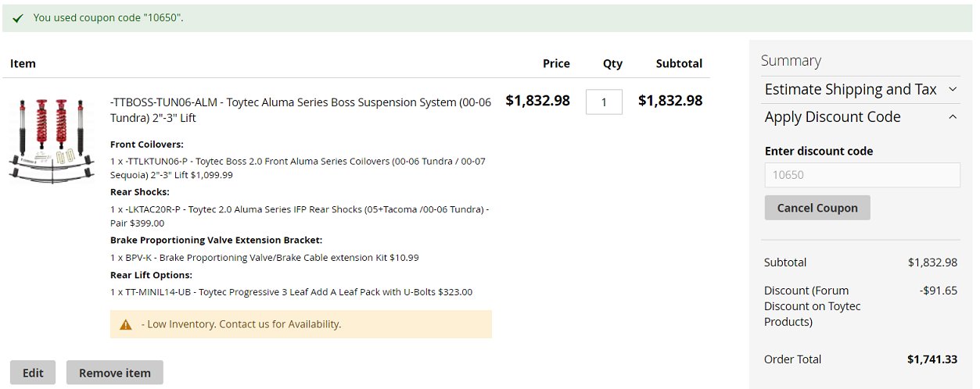Click the Order Total amount $1,741.33
The image size is (980, 389).
(x=932, y=359)
